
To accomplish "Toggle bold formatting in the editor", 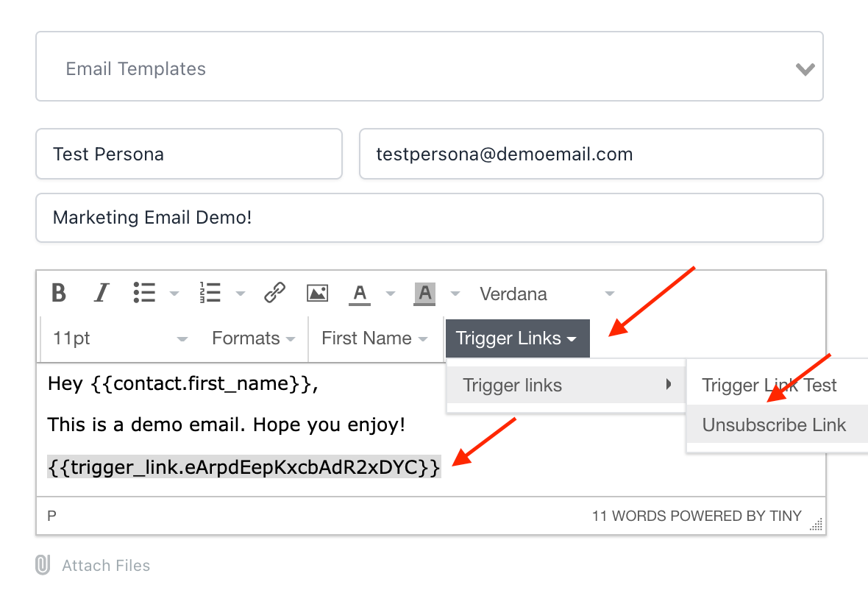I will [x=59, y=294].
